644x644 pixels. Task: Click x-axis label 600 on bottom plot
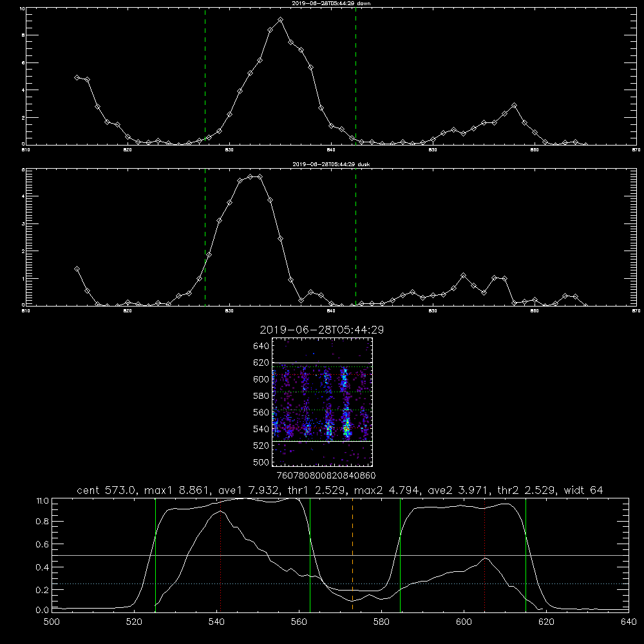(x=464, y=622)
